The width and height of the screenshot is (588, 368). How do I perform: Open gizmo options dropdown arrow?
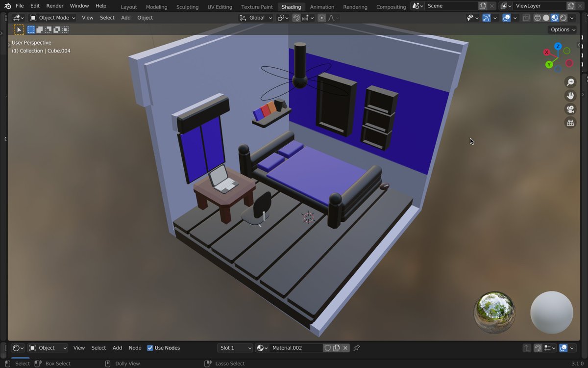coord(495,18)
